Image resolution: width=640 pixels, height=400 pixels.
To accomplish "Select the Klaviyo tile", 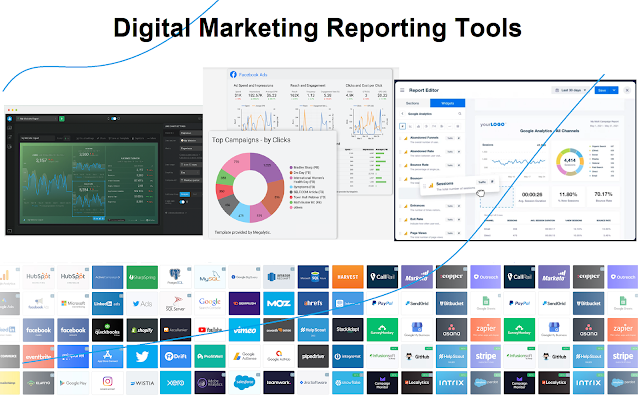I will click(x=38, y=382).
